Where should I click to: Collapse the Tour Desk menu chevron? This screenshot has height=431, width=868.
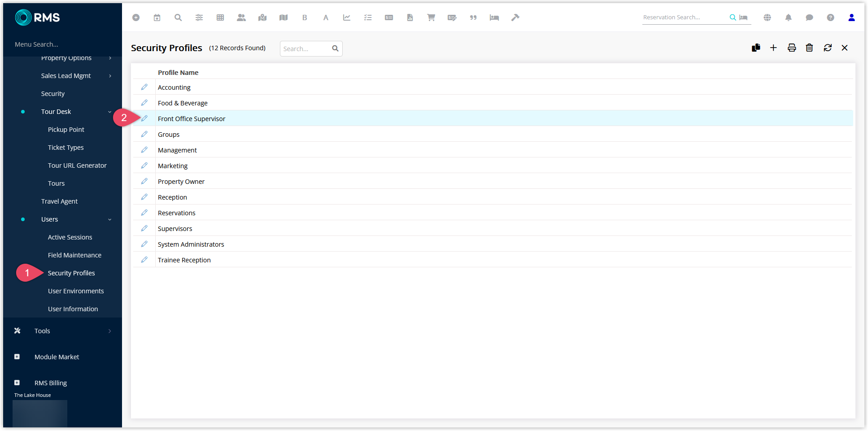click(110, 112)
